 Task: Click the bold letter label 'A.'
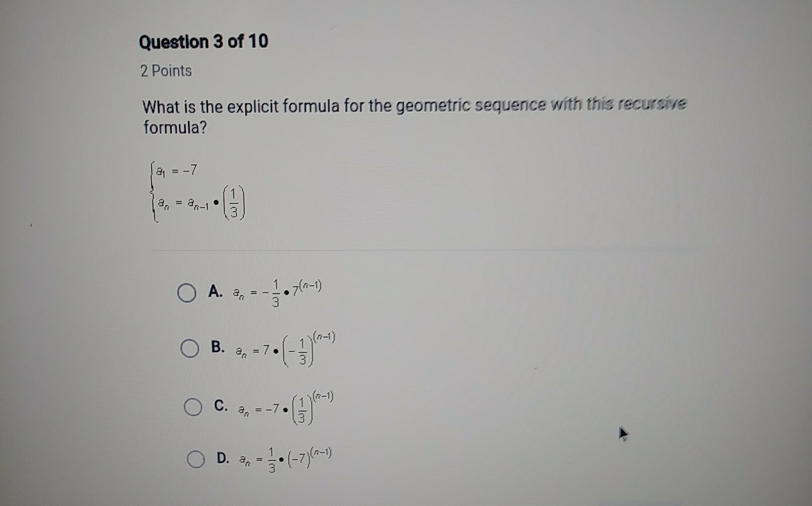pos(215,291)
